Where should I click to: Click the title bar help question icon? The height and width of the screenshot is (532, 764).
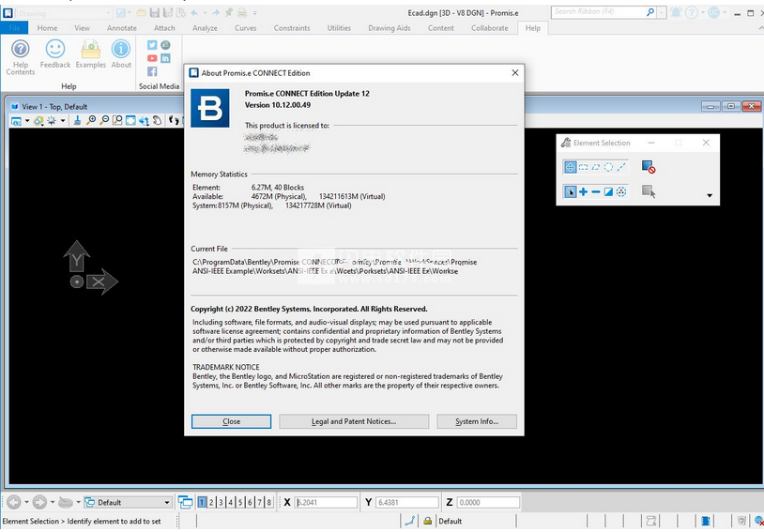[691, 13]
